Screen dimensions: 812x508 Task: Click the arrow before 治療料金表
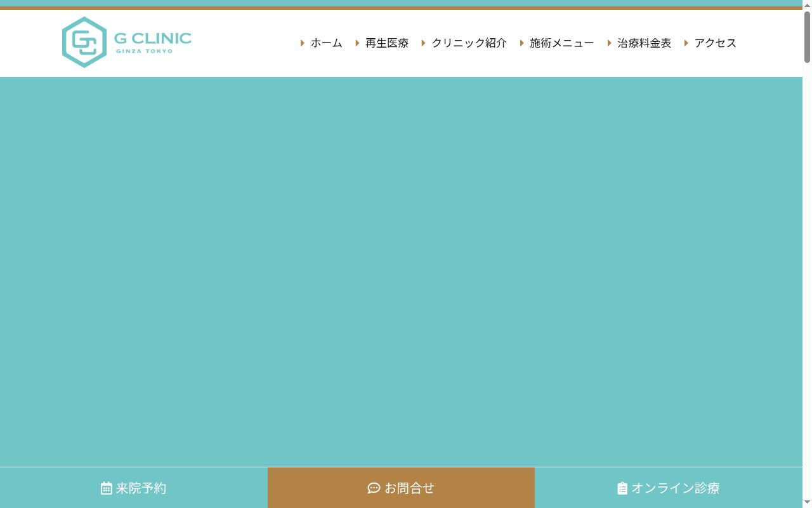610,43
